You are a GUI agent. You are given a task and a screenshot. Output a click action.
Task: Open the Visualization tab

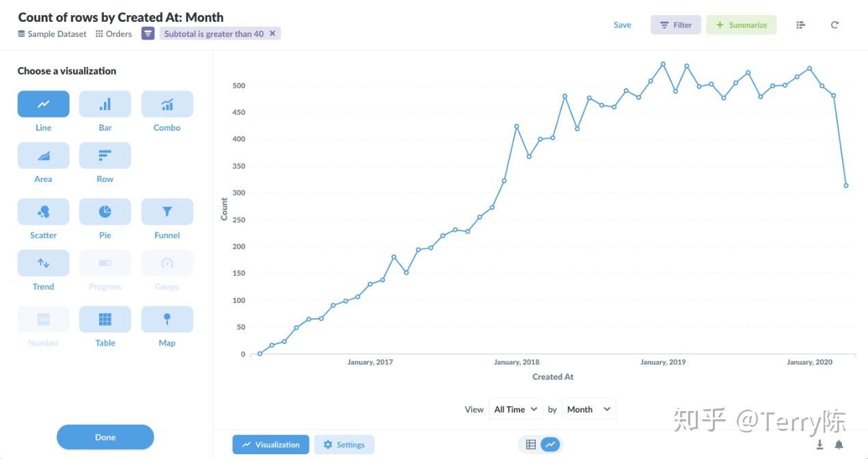coord(271,445)
